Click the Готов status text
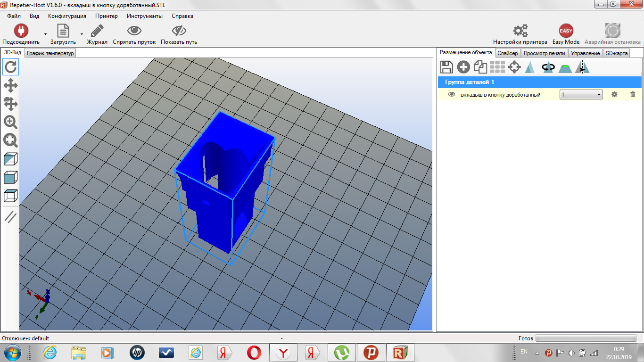 click(x=526, y=338)
